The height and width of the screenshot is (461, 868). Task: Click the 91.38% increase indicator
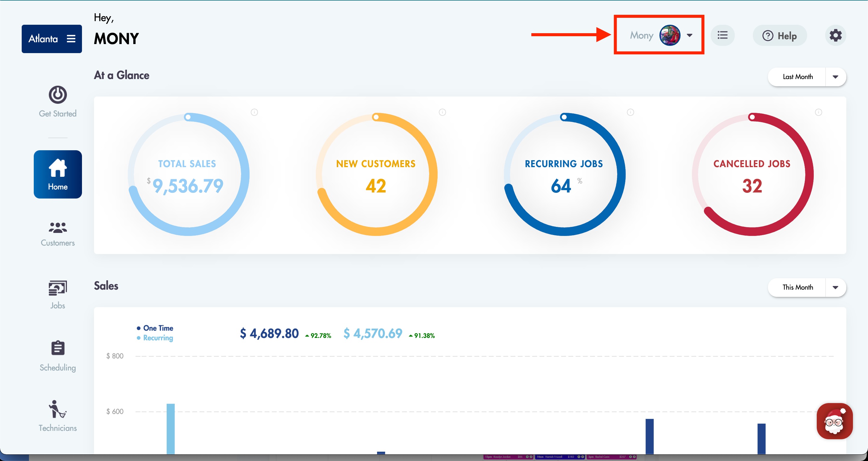point(422,335)
